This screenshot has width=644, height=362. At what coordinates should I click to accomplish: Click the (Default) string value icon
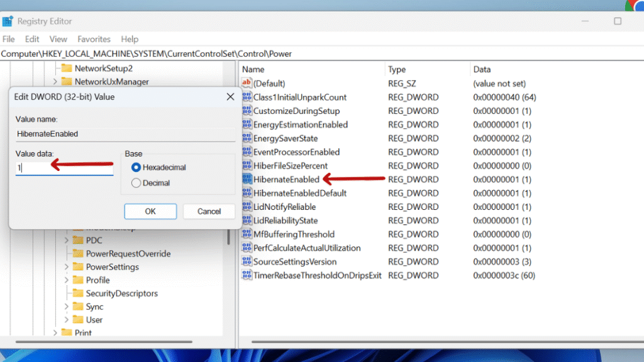[x=247, y=83]
